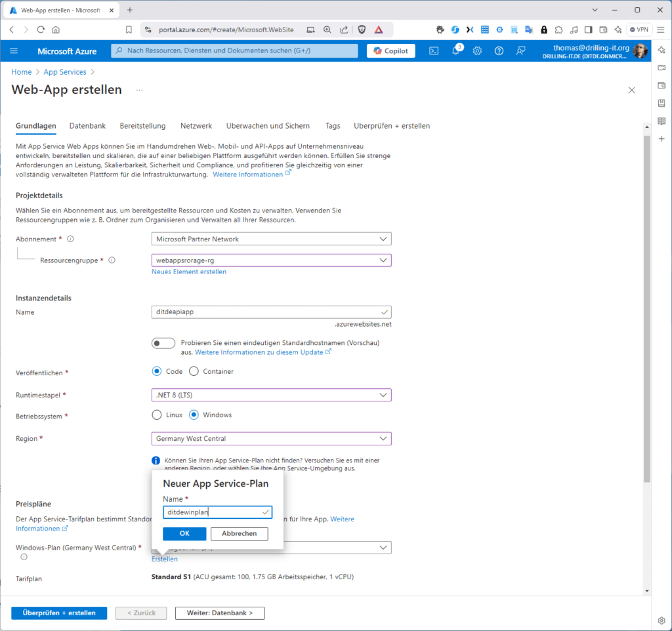The width and height of the screenshot is (672, 631).
Task: Bookmark this page icon
Action: [x=129, y=30]
